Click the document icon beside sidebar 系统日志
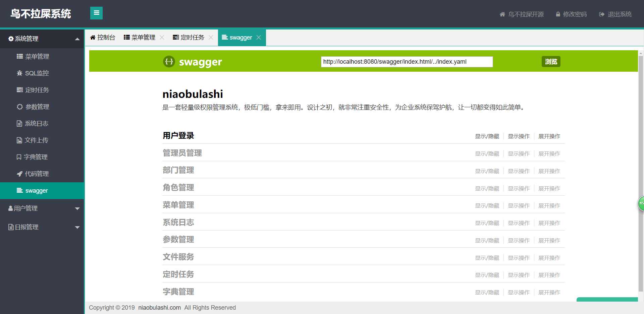This screenshot has height=314, width=644. pyautogui.click(x=19, y=123)
